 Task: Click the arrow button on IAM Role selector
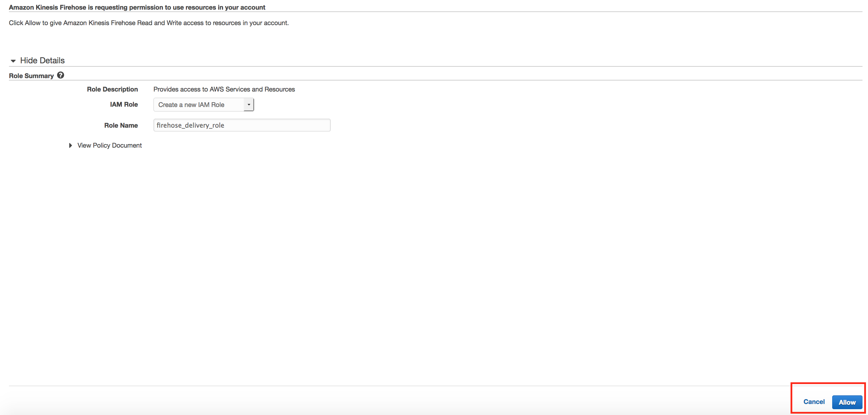pyautogui.click(x=249, y=105)
